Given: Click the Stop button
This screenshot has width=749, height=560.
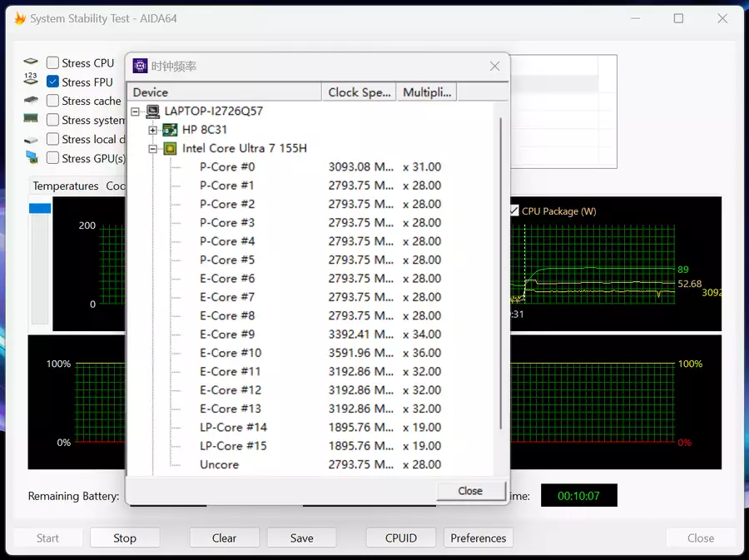Looking at the screenshot, I should coord(125,538).
